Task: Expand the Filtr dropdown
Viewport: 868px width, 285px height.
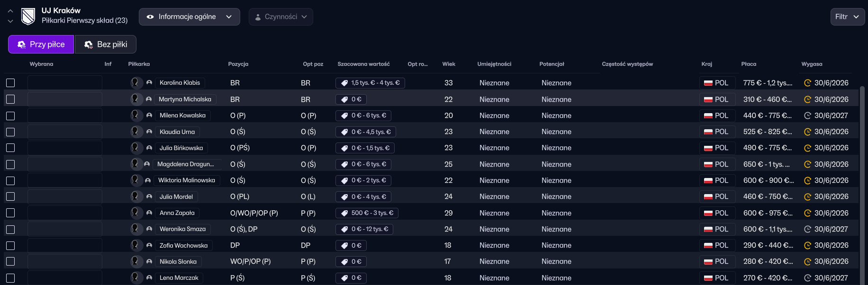Action: pyautogui.click(x=847, y=17)
